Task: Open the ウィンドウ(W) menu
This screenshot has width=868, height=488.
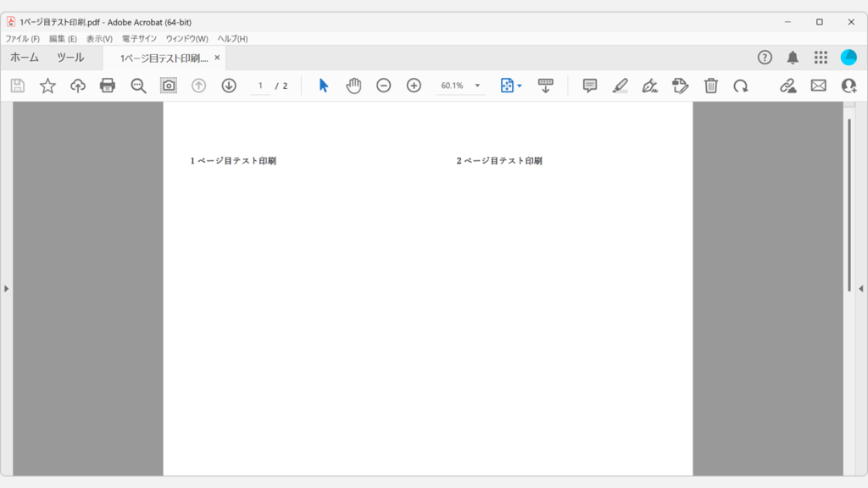Action: [x=187, y=39]
